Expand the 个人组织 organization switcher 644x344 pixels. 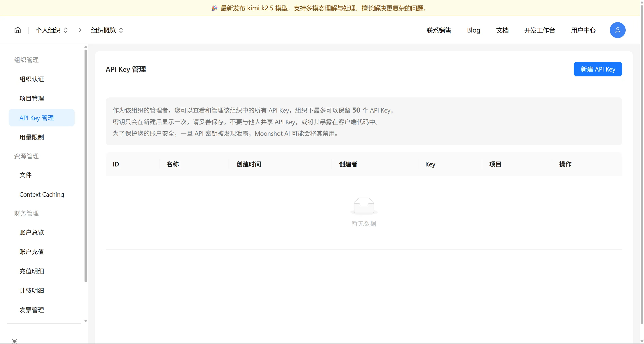[x=52, y=30]
